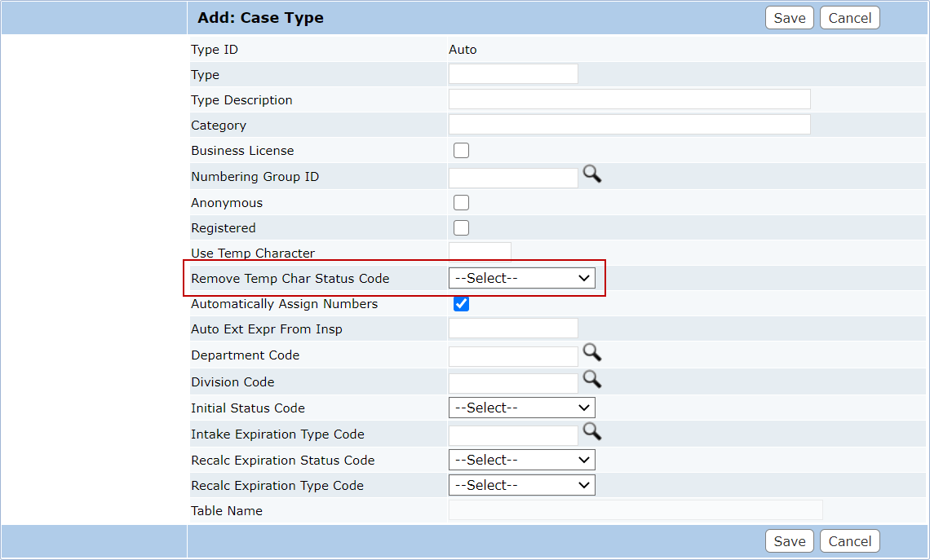Click into the Type Description field

(x=629, y=100)
